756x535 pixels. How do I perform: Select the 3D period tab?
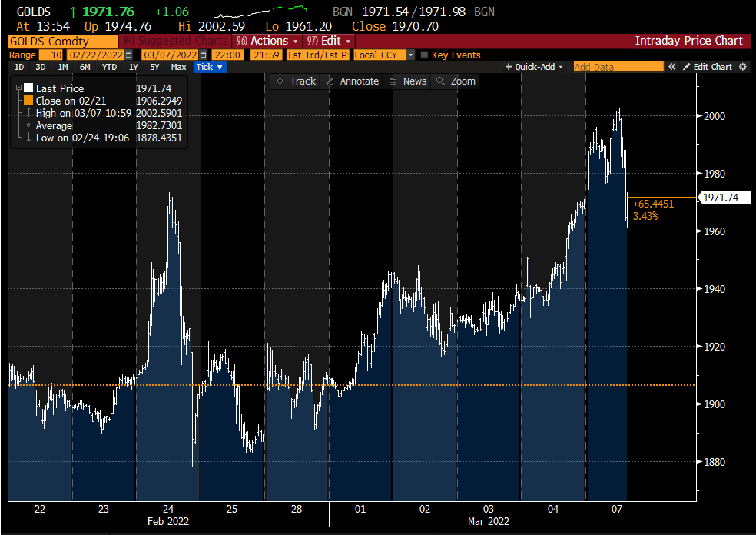click(x=41, y=67)
